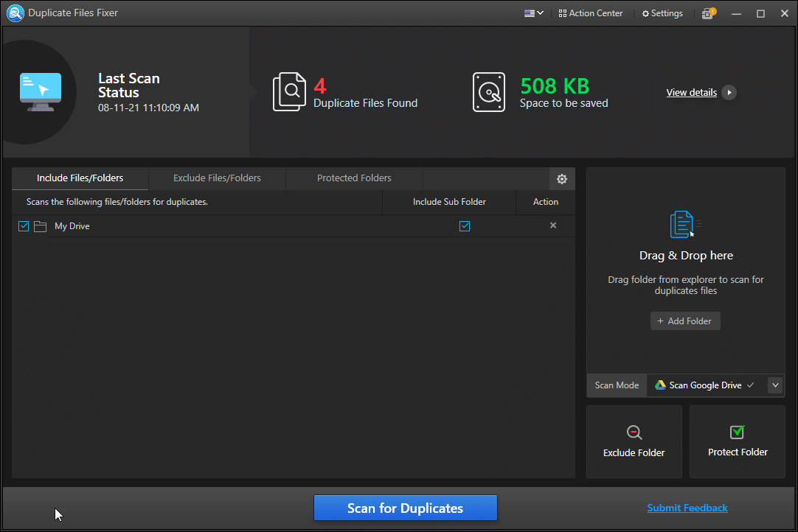Select the Exclude Folder tool
The height and width of the screenshot is (532, 798).
634,441
